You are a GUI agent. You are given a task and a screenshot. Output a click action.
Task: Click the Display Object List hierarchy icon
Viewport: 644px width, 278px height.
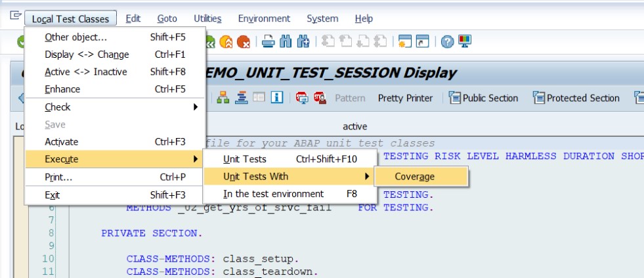[x=223, y=97]
